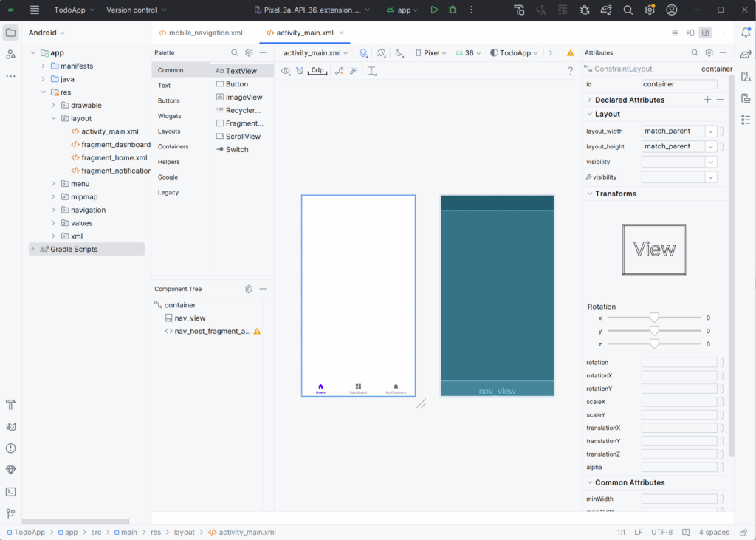Viewport: 756px width, 540px height.
Task: Expand the manifests folder
Action: coord(43,66)
